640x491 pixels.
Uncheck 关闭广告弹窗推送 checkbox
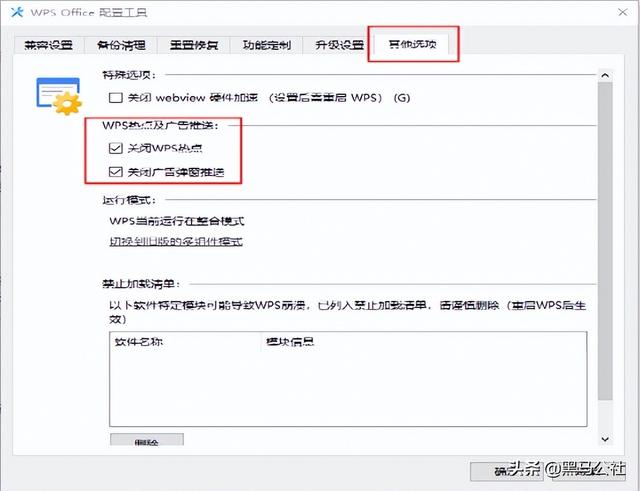[x=116, y=172]
